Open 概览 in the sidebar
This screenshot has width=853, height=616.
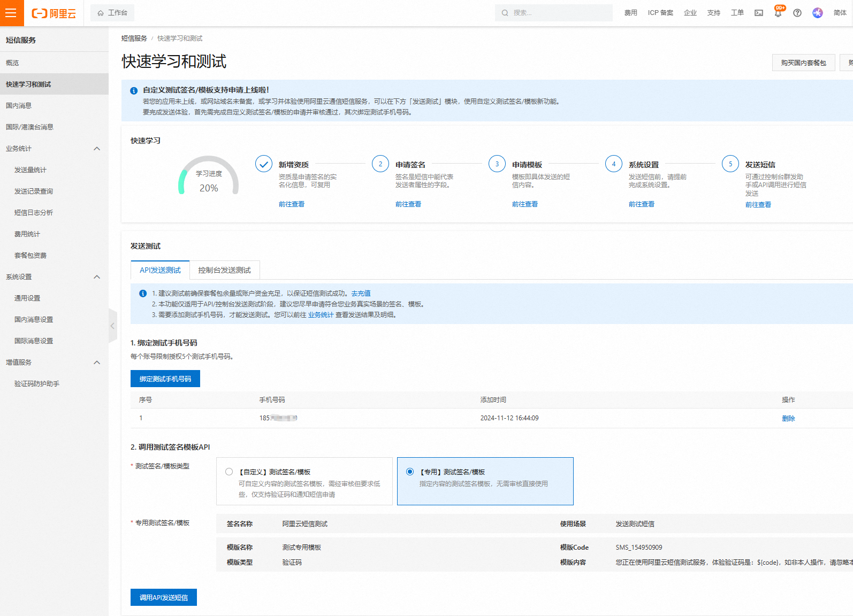[x=54, y=63]
